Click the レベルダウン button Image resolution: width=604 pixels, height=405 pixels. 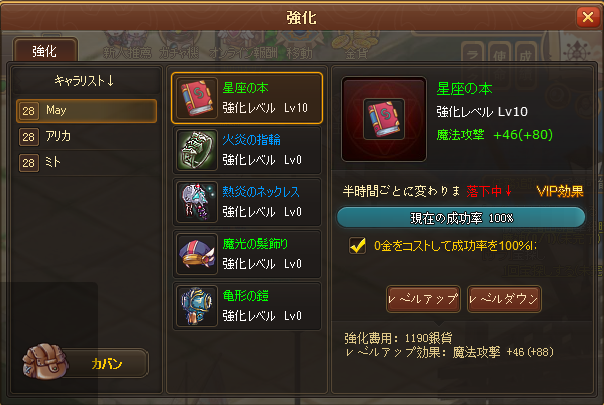pos(504,299)
